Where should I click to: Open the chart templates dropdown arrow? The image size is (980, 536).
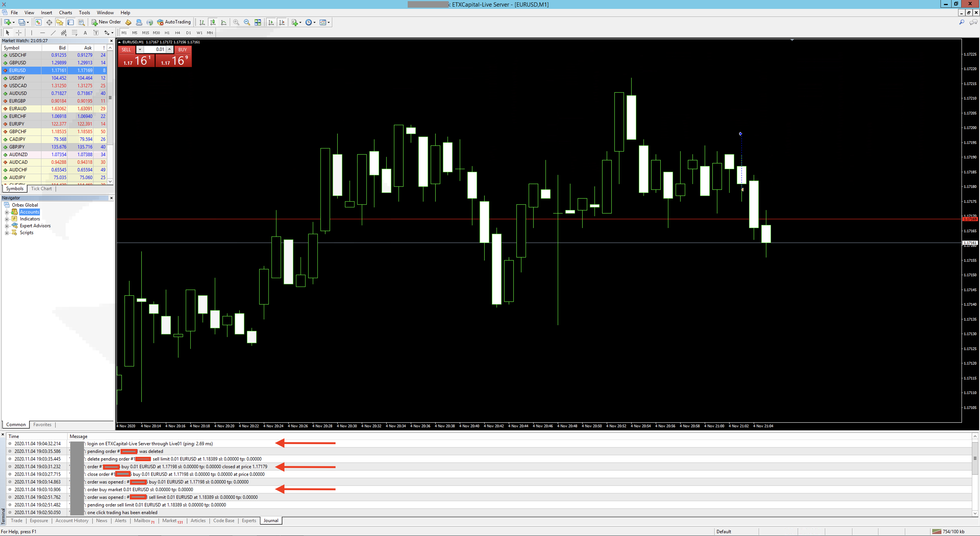329,22
